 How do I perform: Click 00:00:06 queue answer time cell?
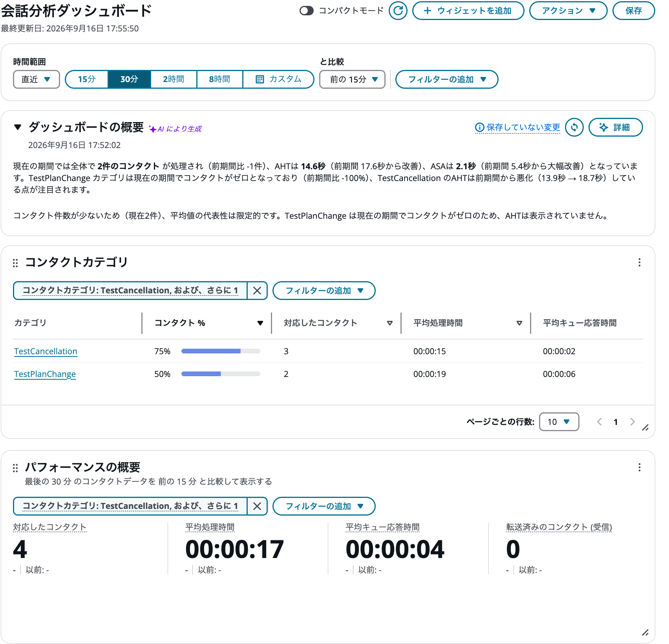[559, 374]
